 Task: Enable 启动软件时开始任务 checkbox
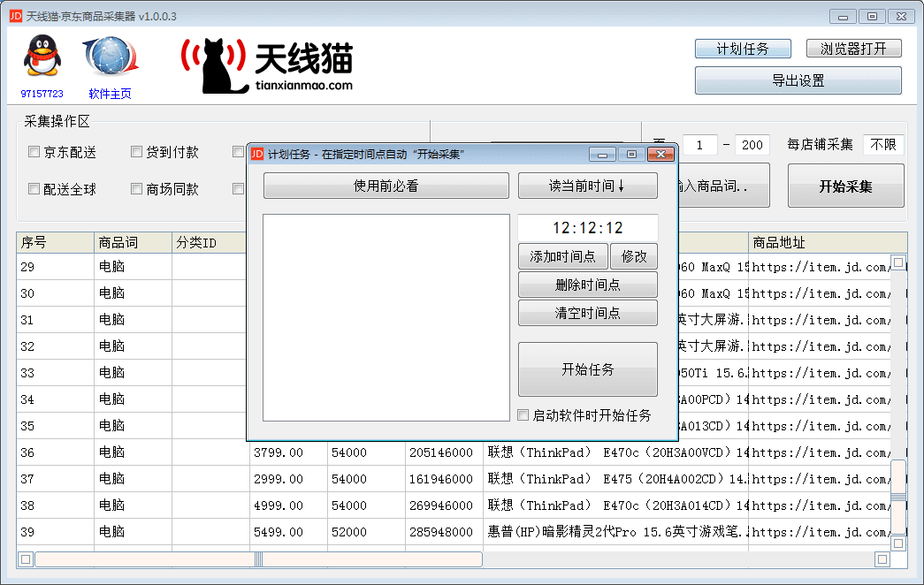(523, 414)
